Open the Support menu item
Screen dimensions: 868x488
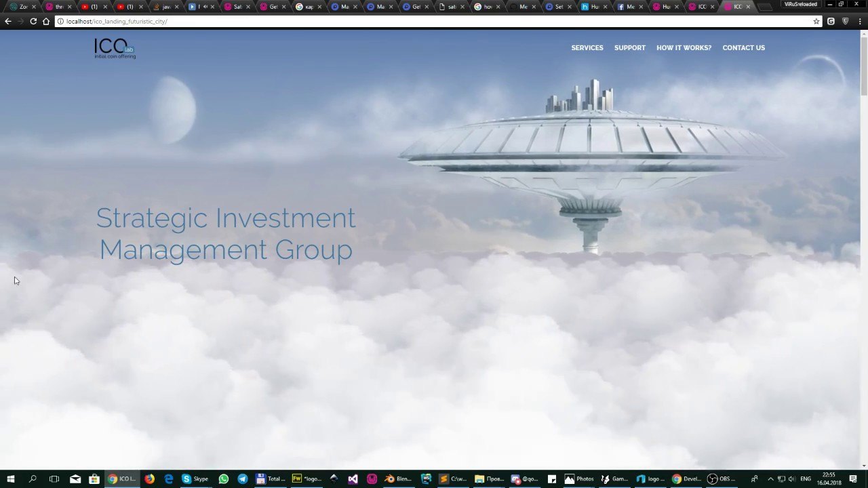tap(630, 48)
